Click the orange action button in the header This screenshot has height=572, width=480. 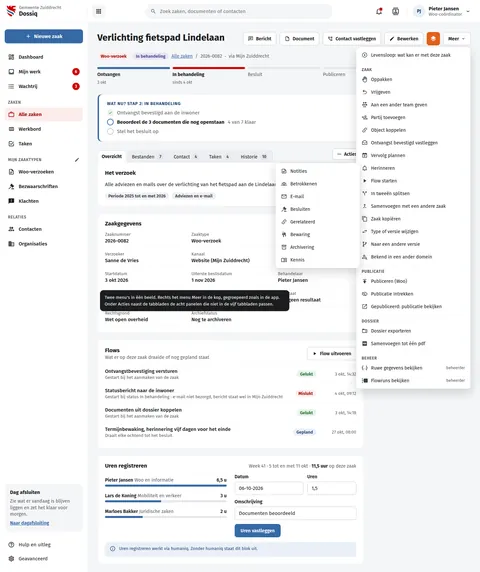pos(433,38)
